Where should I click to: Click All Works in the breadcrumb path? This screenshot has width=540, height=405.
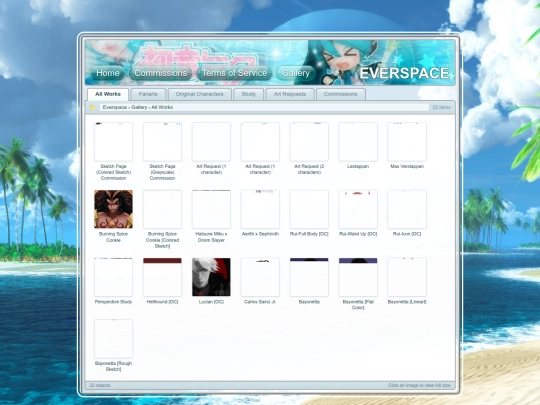pyautogui.click(x=162, y=107)
